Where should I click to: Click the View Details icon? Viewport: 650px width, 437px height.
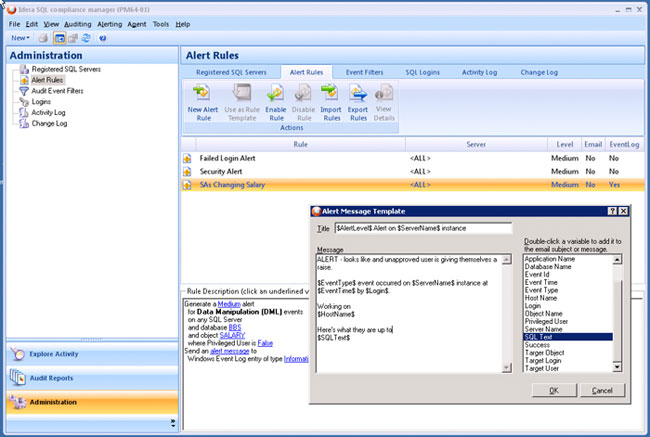[384, 92]
